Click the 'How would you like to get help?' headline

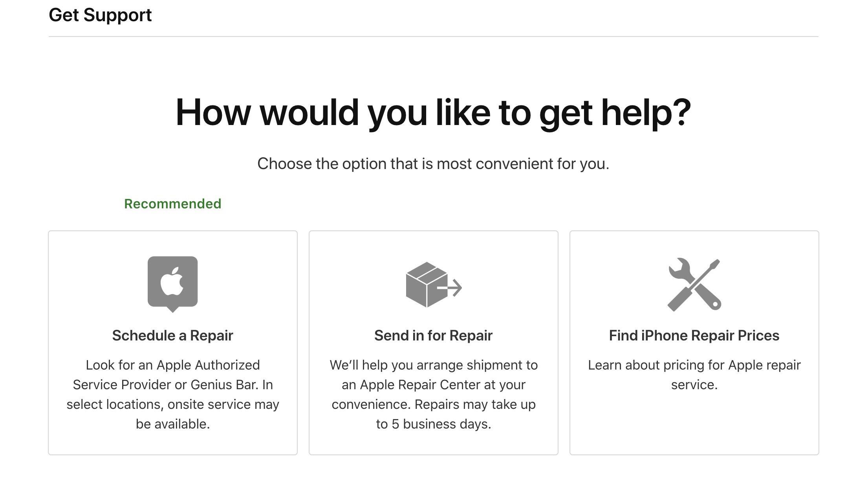pos(433,112)
